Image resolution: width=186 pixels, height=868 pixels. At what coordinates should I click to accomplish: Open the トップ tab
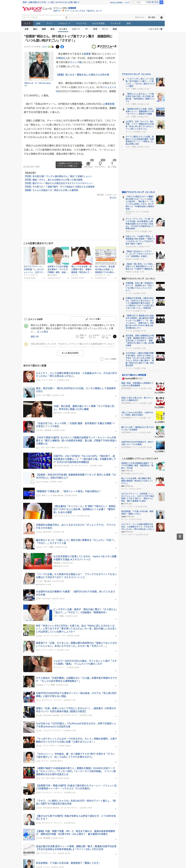coord(27,24)
